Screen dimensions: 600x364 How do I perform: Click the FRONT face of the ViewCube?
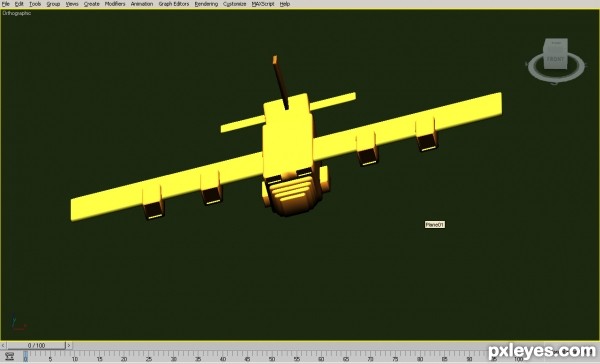[x=555, y=60]
